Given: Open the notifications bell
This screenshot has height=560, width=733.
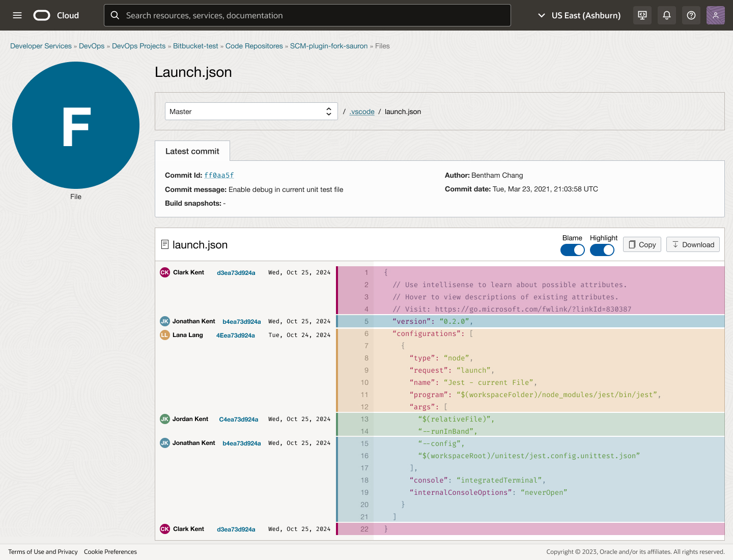Looking at the screenshot, I should [x=667, y=15].
